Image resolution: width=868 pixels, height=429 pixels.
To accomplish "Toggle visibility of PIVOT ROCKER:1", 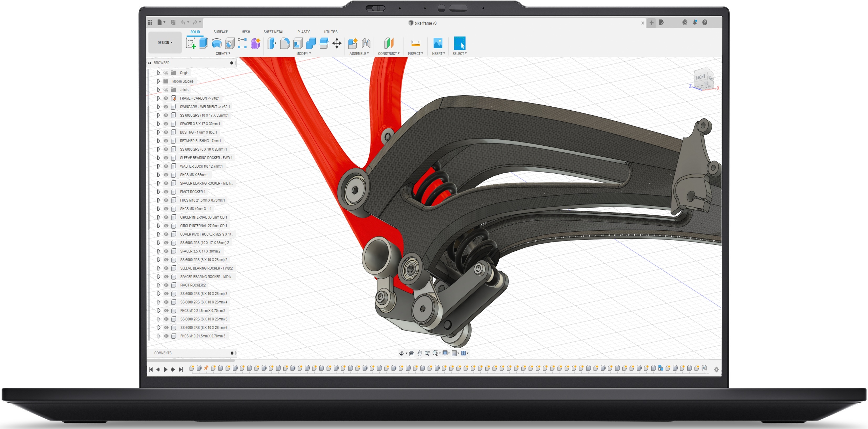I will pos(166,192).
